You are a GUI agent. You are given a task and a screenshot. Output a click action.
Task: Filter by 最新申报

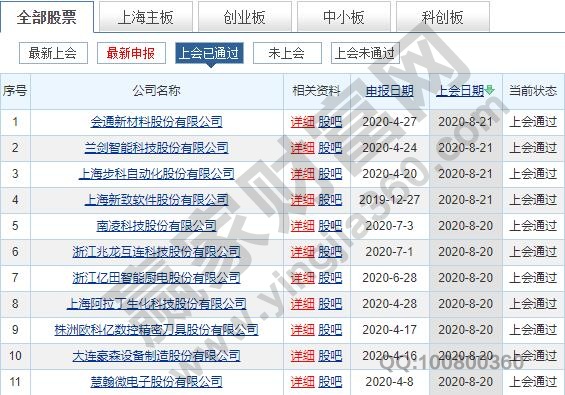click(x=131, y=53)
